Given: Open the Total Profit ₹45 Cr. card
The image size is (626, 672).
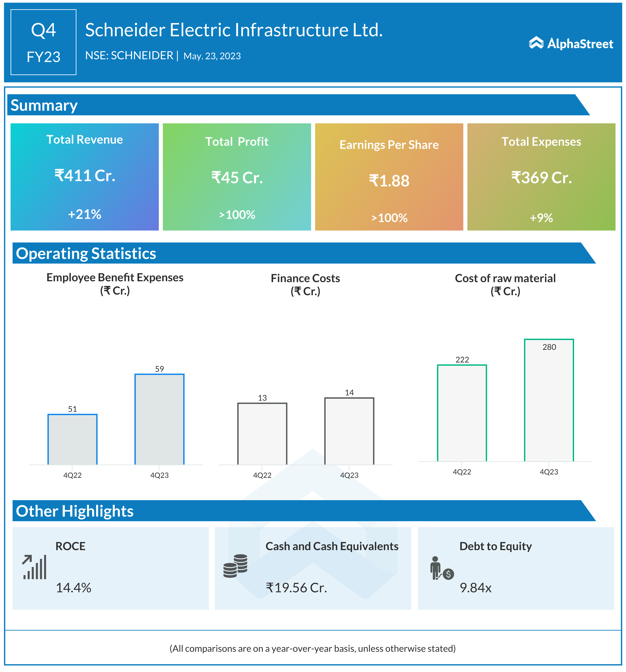Looking at the screenshot, I should pos(237,177).
